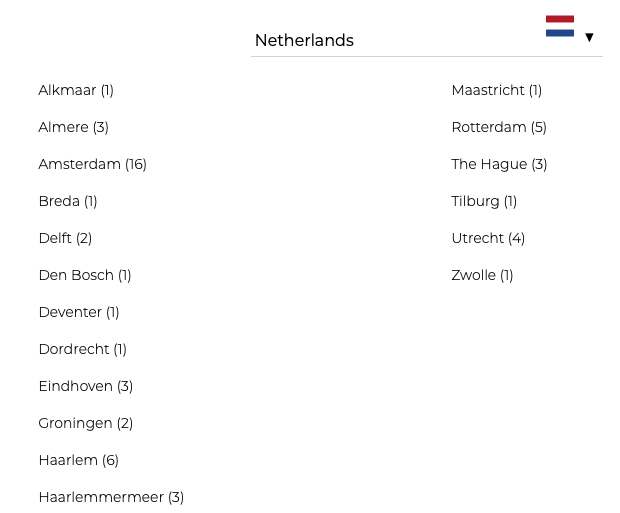The image size is (620, 513).
Task: Choose The Hague (3) link
Action: [x=499, y=164]
